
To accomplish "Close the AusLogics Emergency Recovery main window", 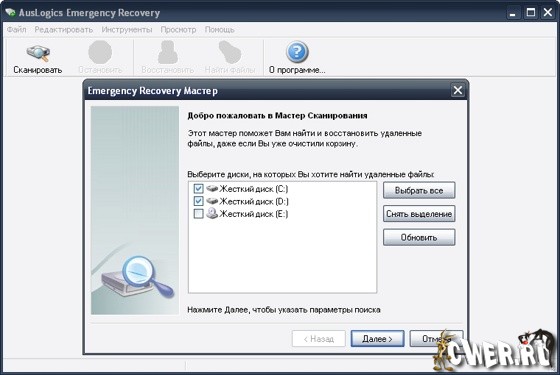I will [x=548, y=13].
